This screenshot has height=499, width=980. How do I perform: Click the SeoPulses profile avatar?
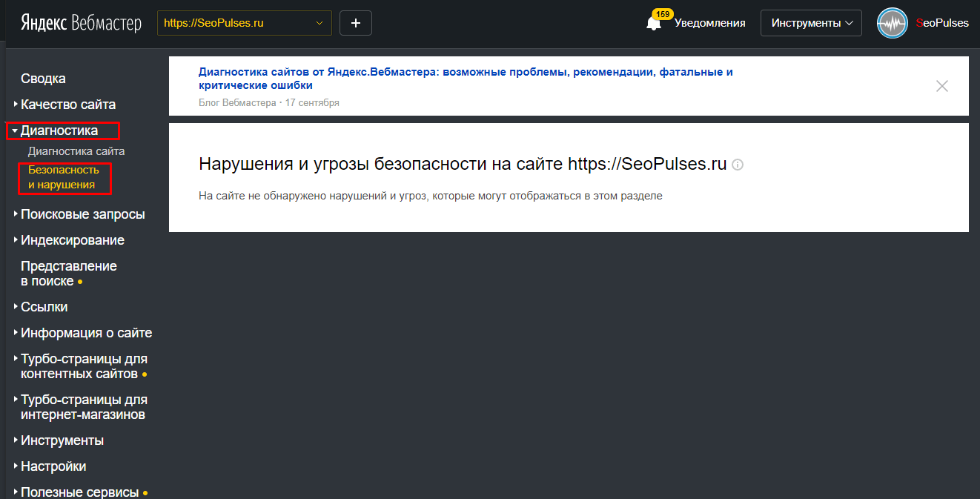(893, 23)
